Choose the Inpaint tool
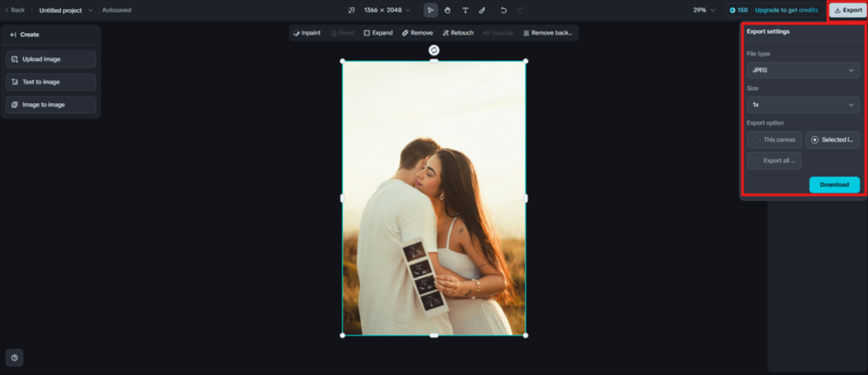Viewport: 868px width, 375px height. point(307,33)
